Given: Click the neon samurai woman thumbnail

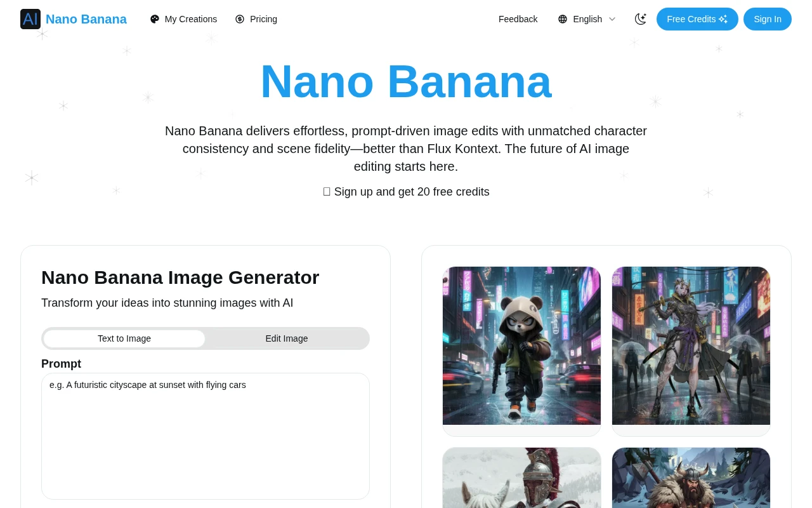Looking at the screenshot, I should tap(691, 346).
